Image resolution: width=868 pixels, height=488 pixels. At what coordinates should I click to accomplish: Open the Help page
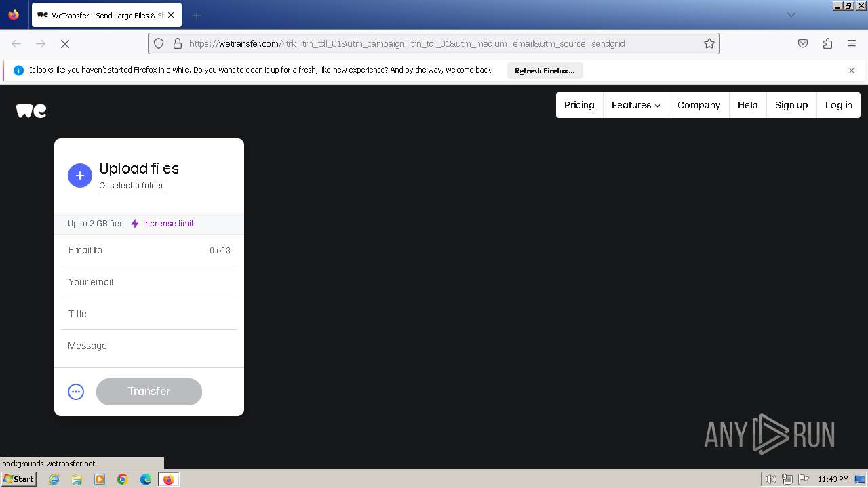(748, 105)
